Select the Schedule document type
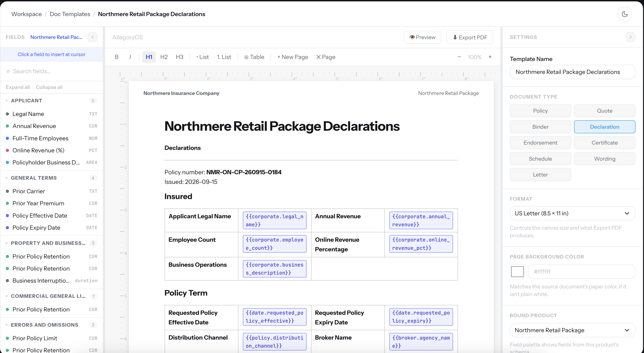The height and width of the screenshot is (353, 644). point(540,159)
